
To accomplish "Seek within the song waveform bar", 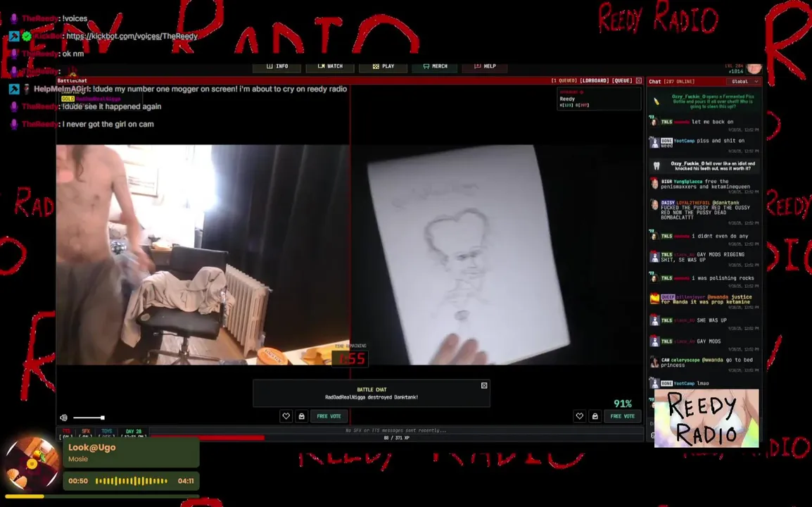I will pyautogui.click(x=132, y=481).
